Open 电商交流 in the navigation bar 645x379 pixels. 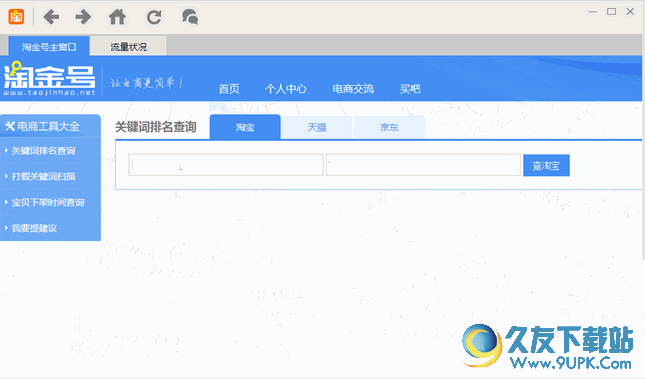click(353, 88)
